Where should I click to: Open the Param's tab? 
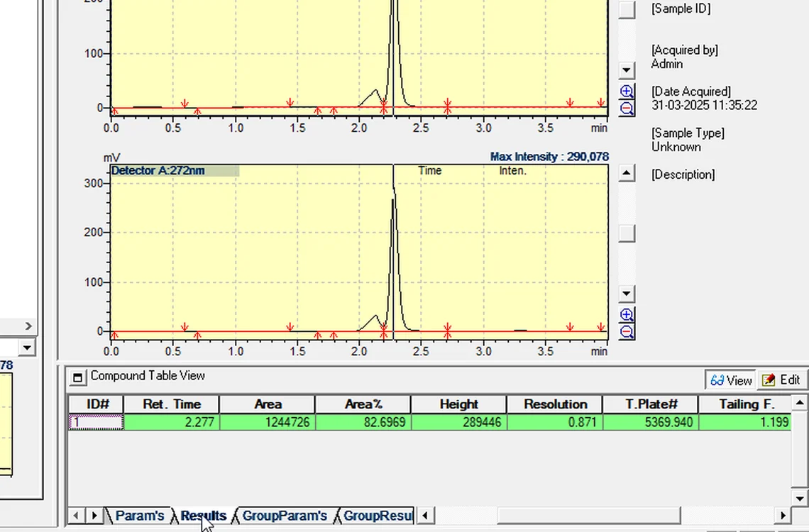point(139,516)
